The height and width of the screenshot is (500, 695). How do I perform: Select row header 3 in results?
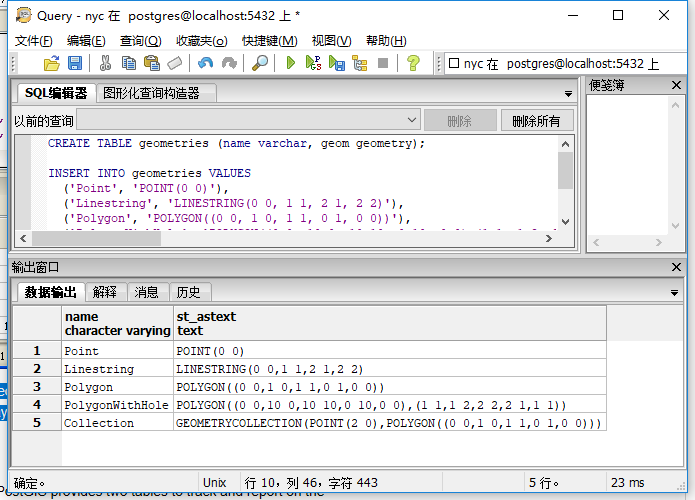point(37,387)
